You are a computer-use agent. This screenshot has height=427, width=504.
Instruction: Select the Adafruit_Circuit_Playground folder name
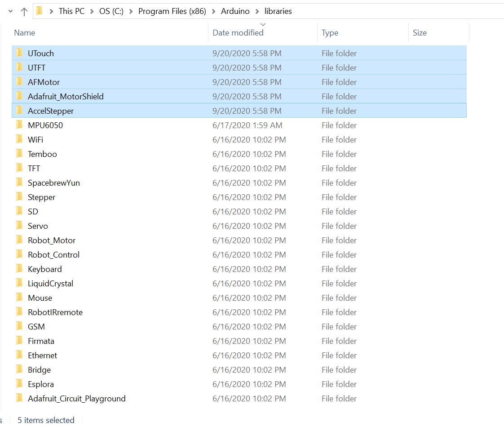click(x=77, y=399)
